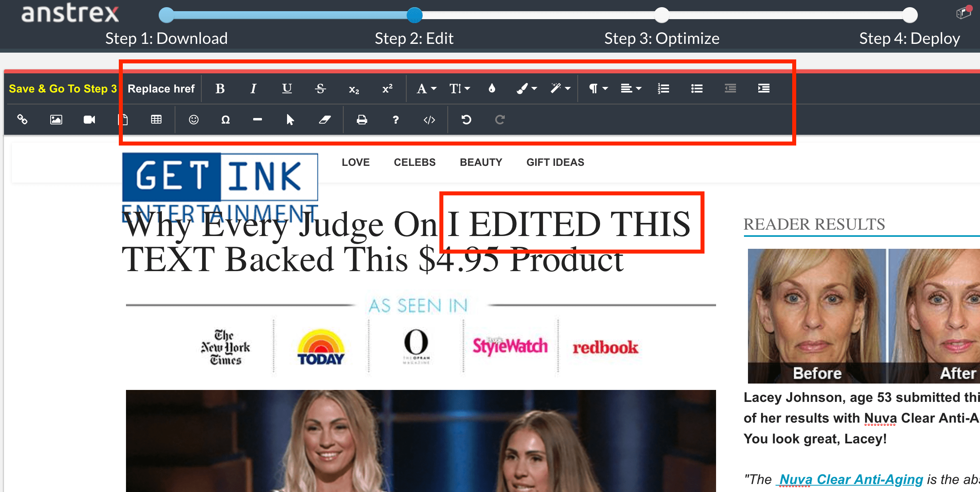Open the text color picker

[x=492, y=88]
